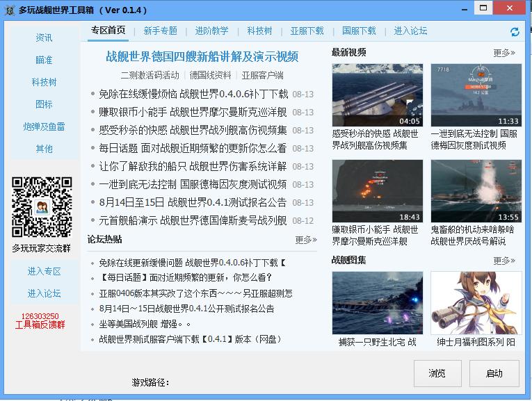
Task: Open news 感受秒杀的快感 战列舰高伤视频集
Action: (193, 130)
